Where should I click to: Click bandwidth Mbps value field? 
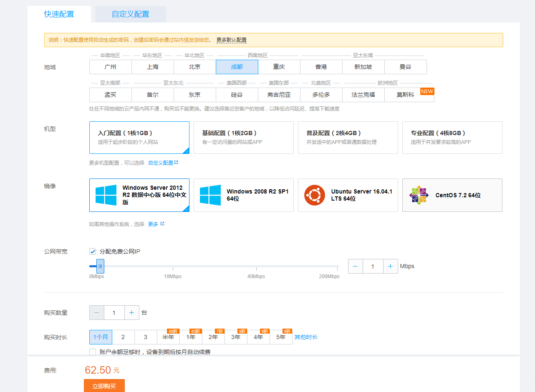pos(373,266)
